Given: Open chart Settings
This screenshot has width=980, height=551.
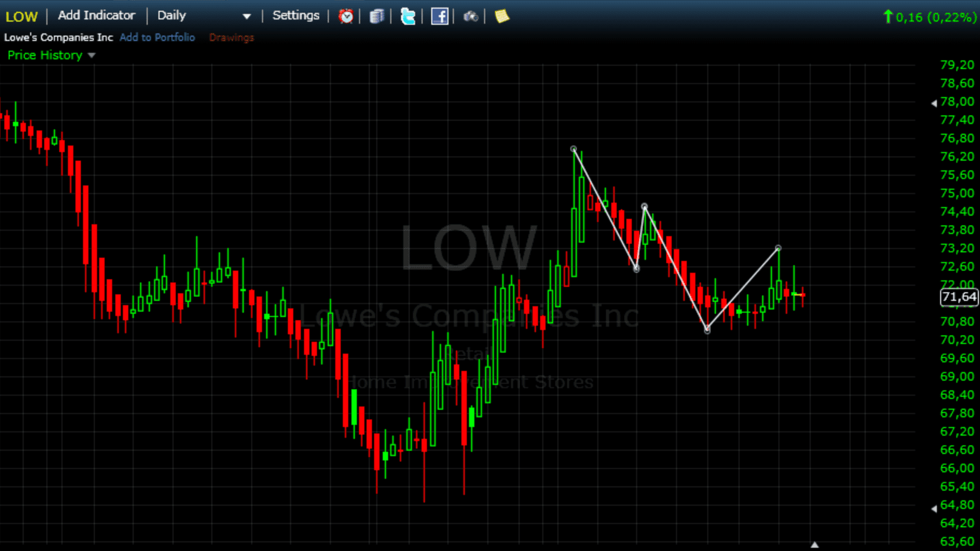Looking at the screenshot, I should pyautogui.click(x=295, y=16).
